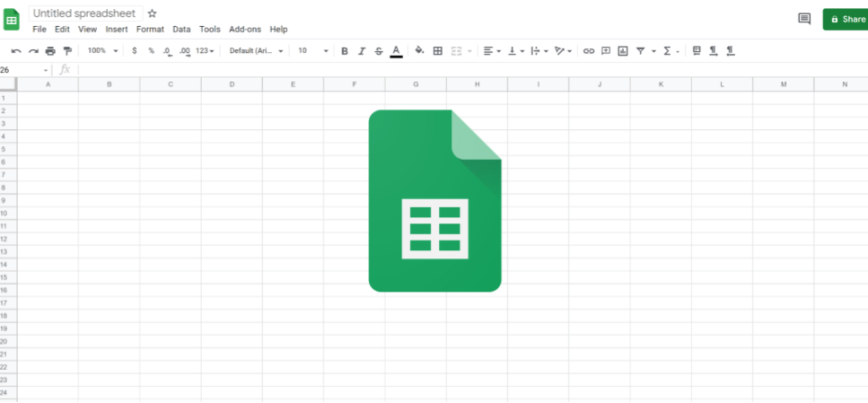The height and width of the screenshot is (403, 868).
Task: Open the Insert menu
Action: [x=117, y=30]
